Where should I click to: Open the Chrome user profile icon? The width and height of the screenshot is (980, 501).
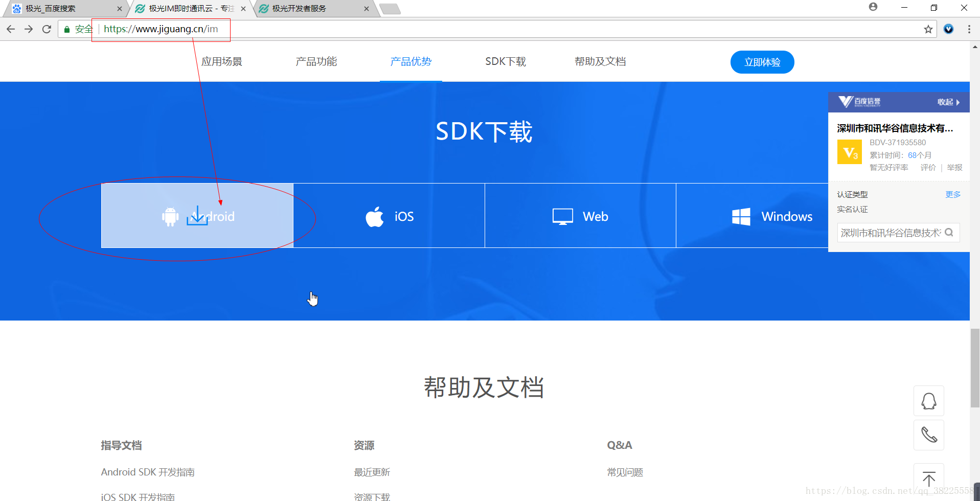point(873,7)
